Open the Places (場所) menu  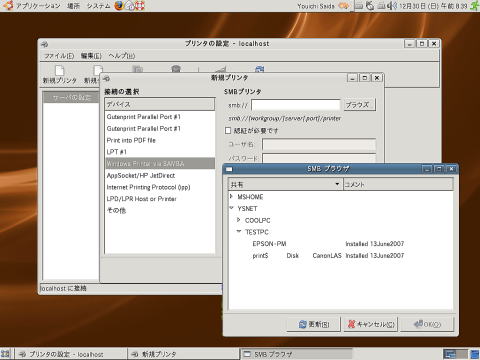[x=73, y=6]
